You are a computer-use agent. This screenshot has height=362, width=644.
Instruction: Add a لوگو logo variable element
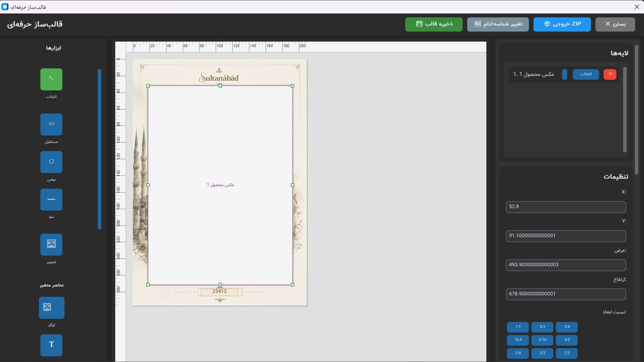52,307
